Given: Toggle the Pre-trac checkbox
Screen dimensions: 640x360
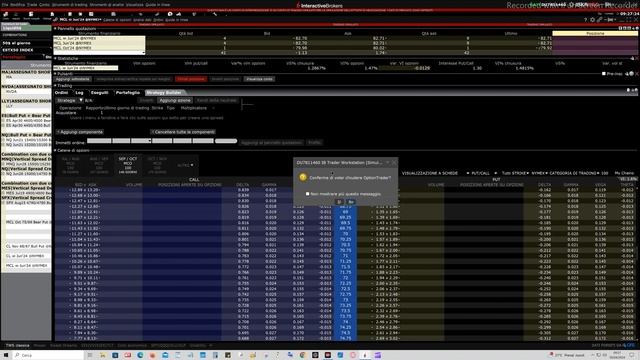Looking at the screenshot, I should (x=604, y=74).
